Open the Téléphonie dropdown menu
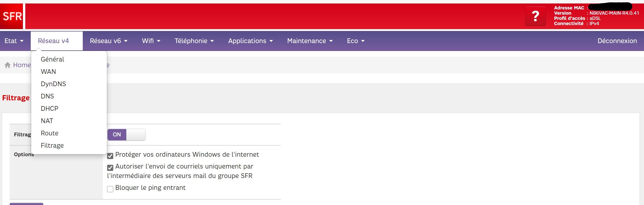This screenshot has width=644, height=205. (194, 41)
